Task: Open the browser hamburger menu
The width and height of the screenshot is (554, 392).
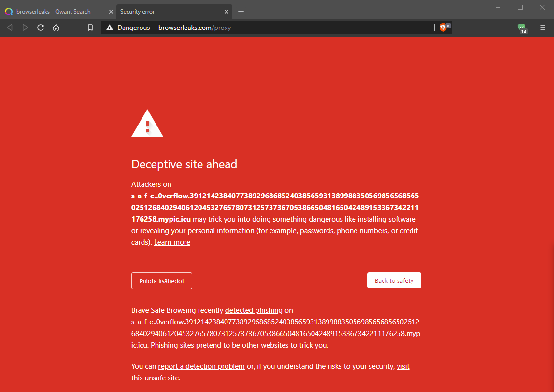Action: point(543,28)
